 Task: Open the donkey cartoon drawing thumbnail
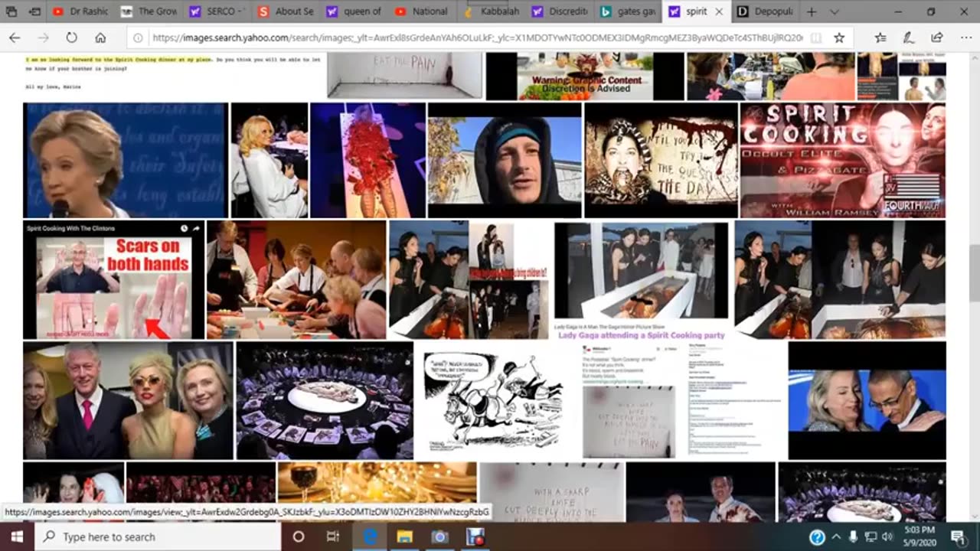point(495,400)
